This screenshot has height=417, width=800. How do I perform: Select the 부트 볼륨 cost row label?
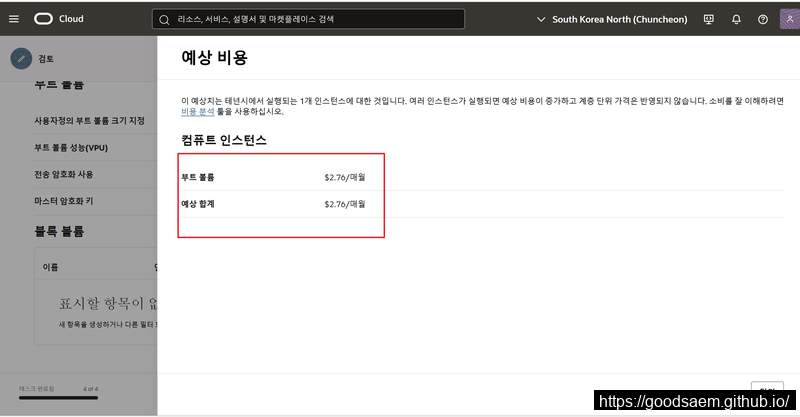pyautogui.click(x=197, y=177)
